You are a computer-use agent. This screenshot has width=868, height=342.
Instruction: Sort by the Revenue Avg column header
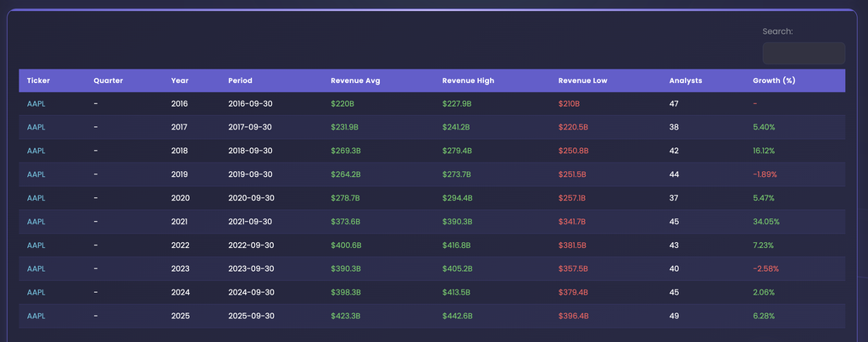[355, 80]
